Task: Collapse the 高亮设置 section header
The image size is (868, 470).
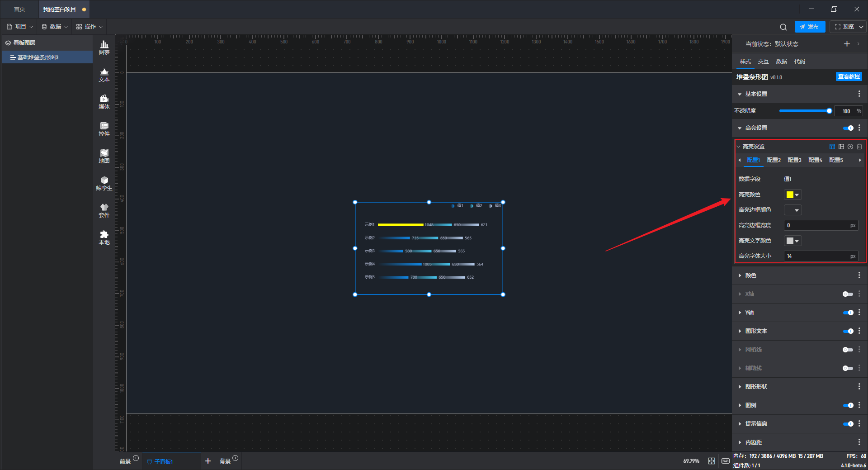Action: point(740,128)
